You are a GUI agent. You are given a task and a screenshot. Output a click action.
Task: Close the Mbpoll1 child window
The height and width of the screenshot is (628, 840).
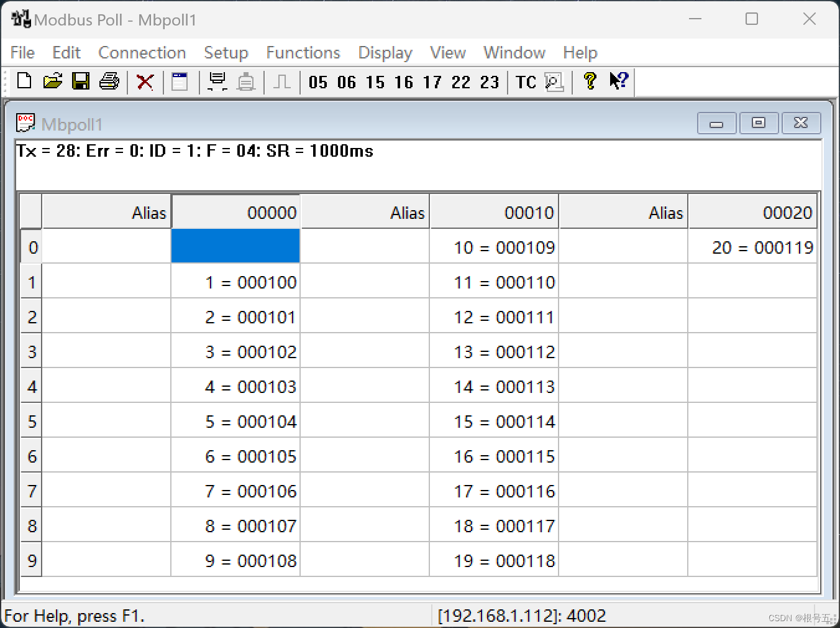pos(801,123)
